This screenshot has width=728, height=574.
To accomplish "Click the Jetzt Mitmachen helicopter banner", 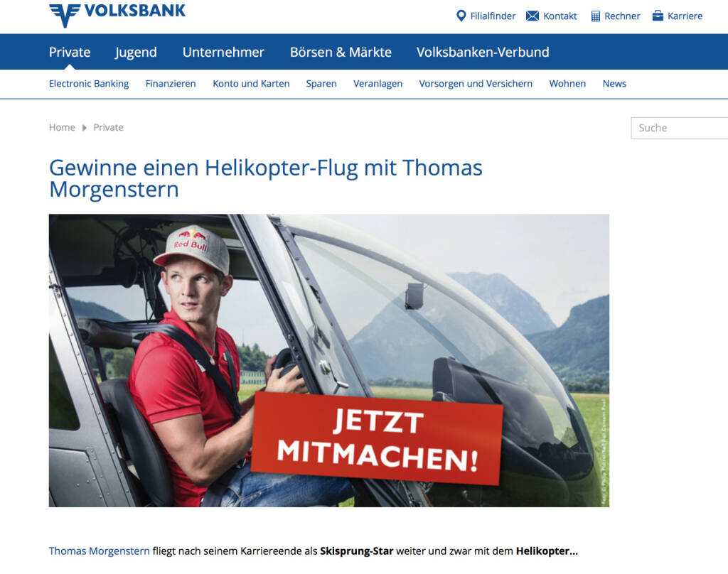I will pyautogui.click(x=329, y=360).
